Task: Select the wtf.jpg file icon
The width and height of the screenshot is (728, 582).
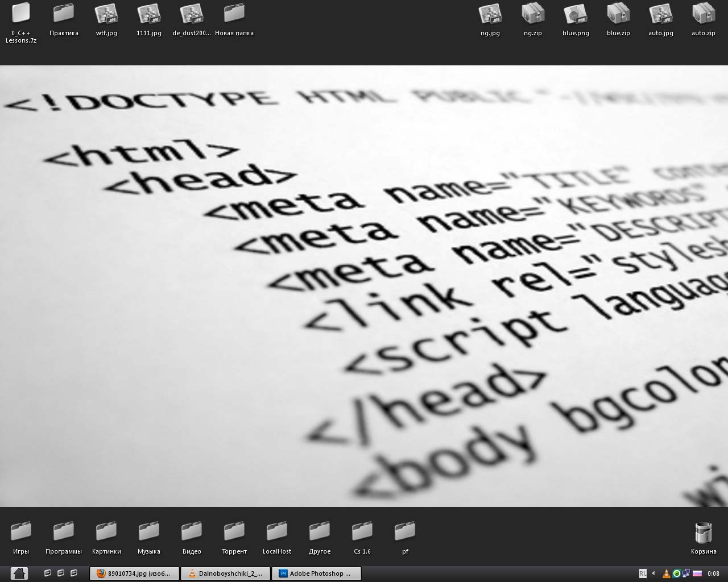Action: pyautogui.click(x=106, y=13)
